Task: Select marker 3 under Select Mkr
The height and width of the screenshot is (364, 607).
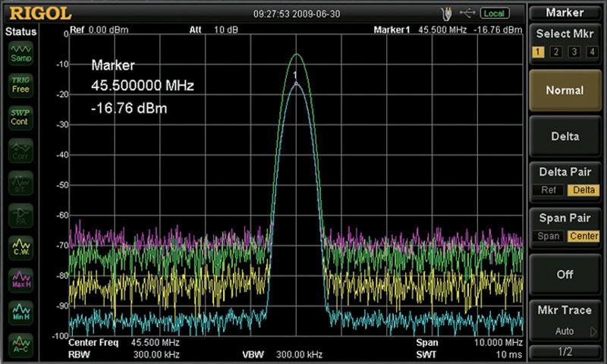Action: [x=574, y=52]
